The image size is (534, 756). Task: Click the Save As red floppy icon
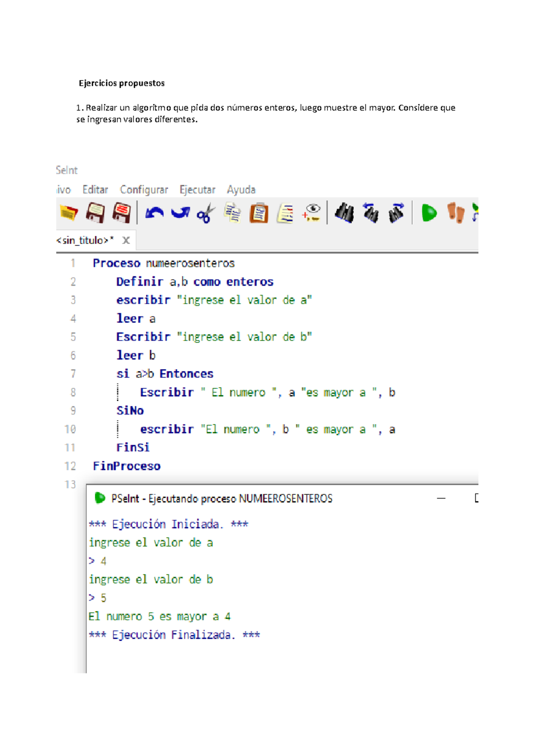pos(121,213)
